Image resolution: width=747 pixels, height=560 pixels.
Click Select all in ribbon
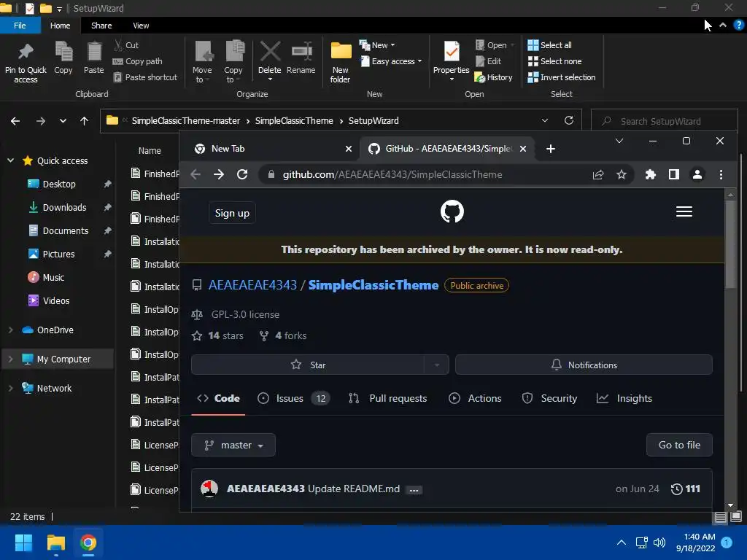tap(550, 45)
